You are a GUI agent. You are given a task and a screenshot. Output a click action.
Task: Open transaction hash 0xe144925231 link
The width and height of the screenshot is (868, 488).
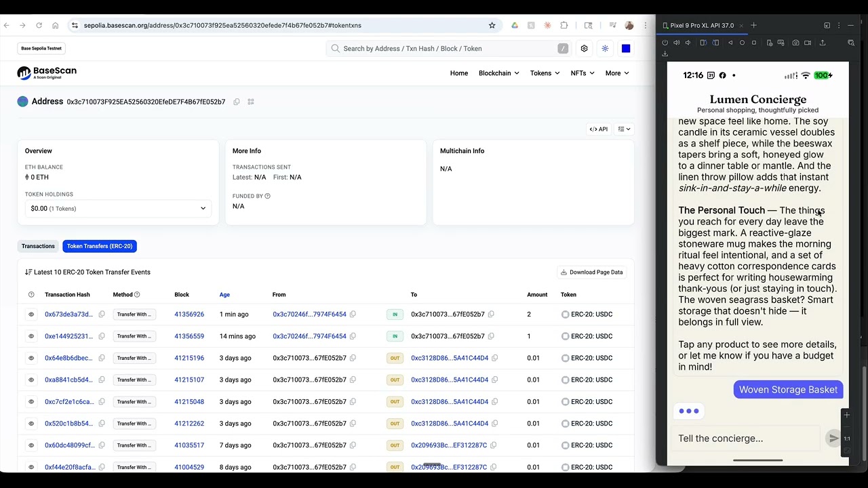coord(68,336)
